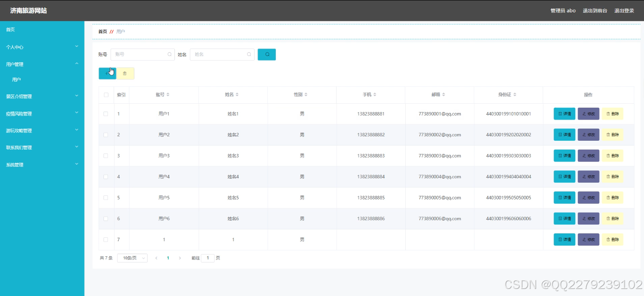Click 首页 in the breadcrumb
The height and width of the screenshot is (296, 644).
point(103,32)
